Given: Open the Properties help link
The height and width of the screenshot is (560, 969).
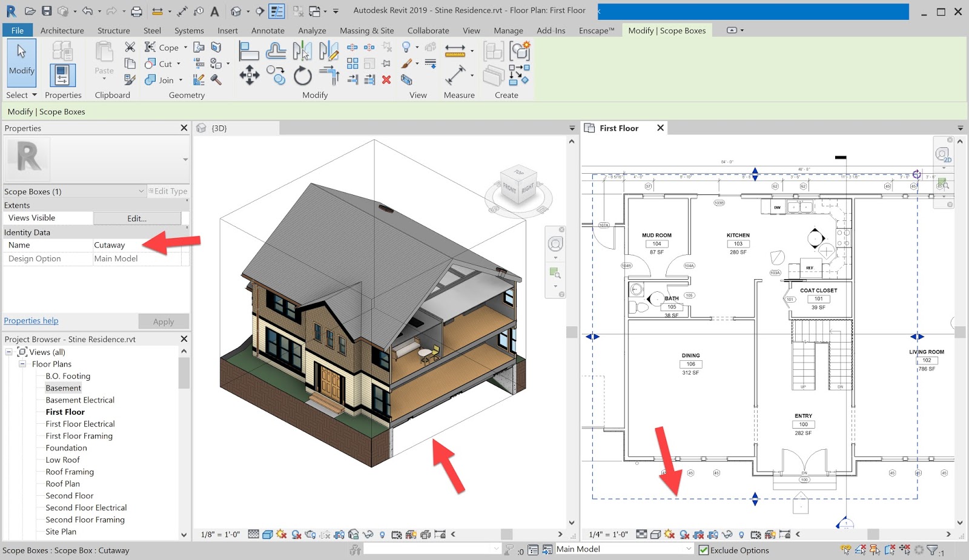Looking at the screenshot, I should click(x=31, y=320).
